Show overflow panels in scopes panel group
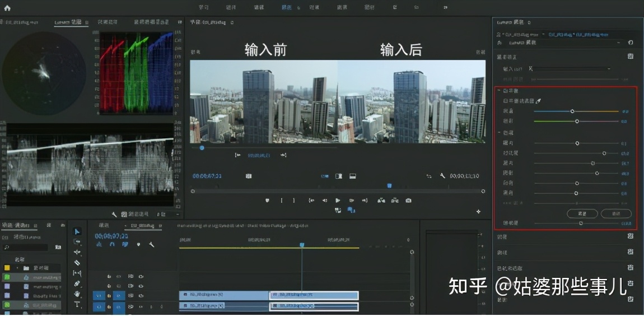 tap(180, 22)
